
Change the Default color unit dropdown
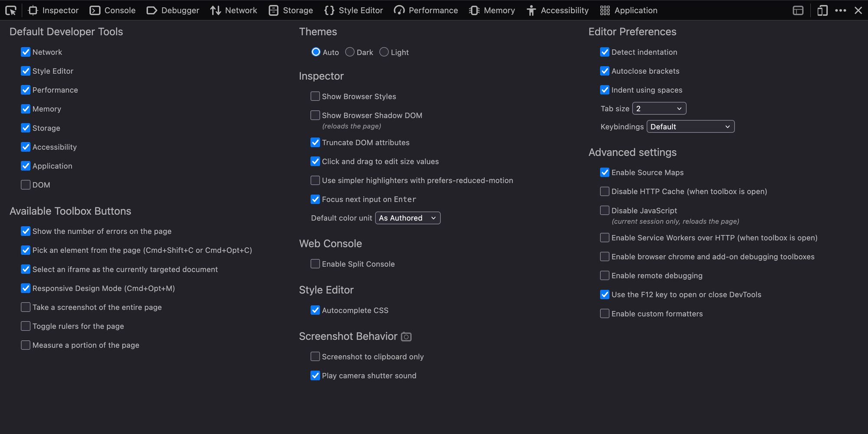click(x=407, y=218)
